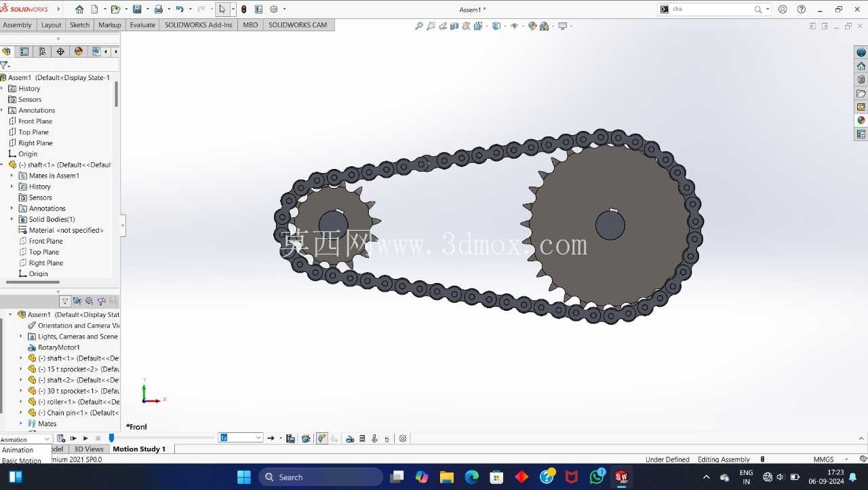Open Appearances tab in the task pane
Image resolution: width=868 pixels, height=490 pixels.
click(x=861, y=120)
